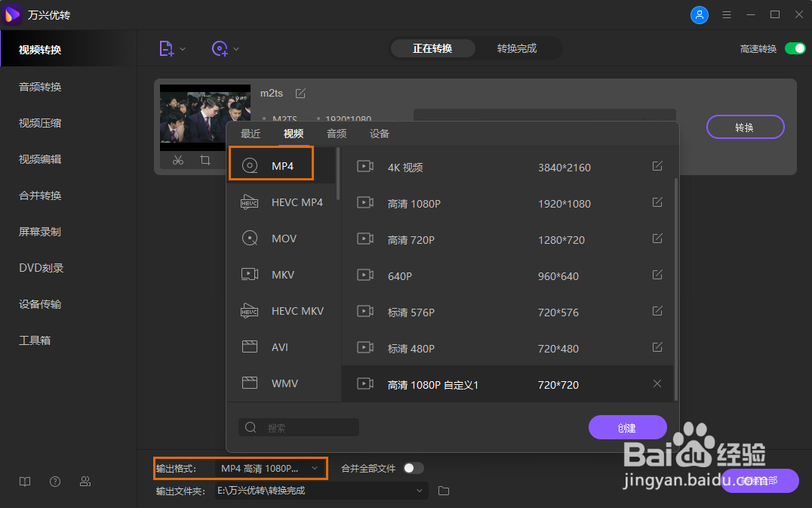This screenshot has width=812, height=508.
Task: Click the rename pencil icon next to m2ts
Action: point(300,93)
